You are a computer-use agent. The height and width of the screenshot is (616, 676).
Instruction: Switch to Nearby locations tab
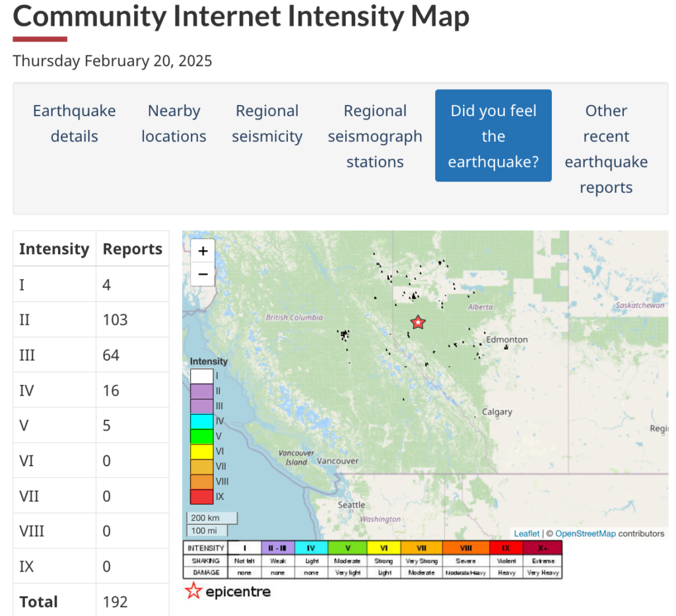tap(174, 123)
